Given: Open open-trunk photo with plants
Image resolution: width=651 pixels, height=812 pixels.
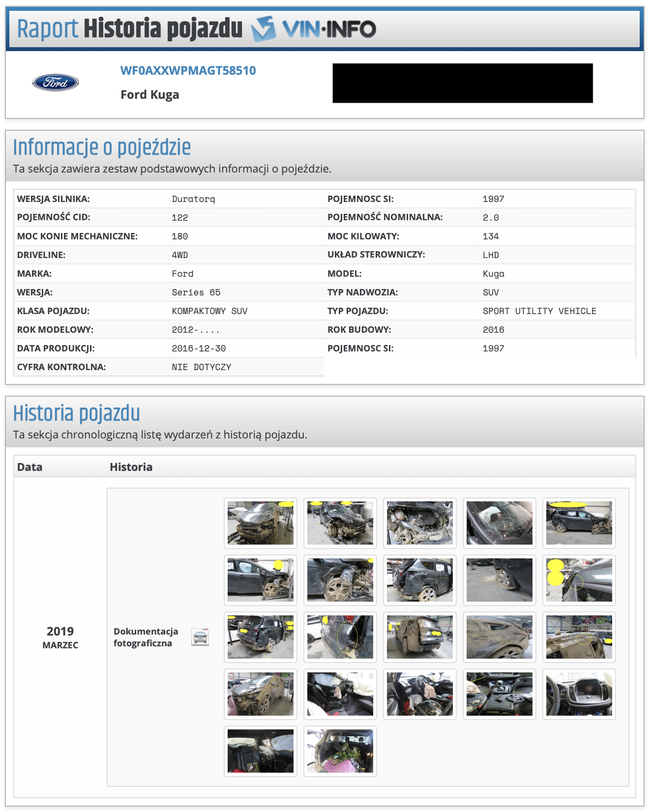Looking at the screenshot, I should tap(340, 751).
